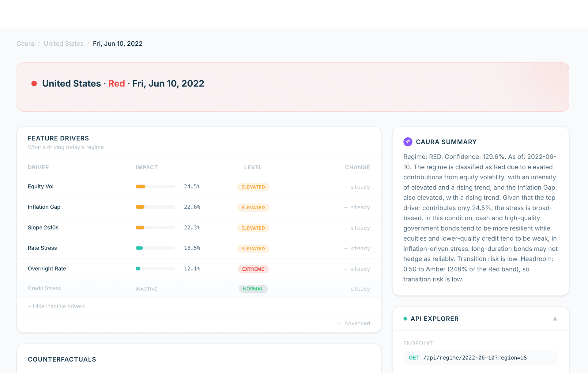The width and height of the screenshot is (588, 373).
Task: Select the Inflation Gap driver row
Action: (x=44, y=207)
